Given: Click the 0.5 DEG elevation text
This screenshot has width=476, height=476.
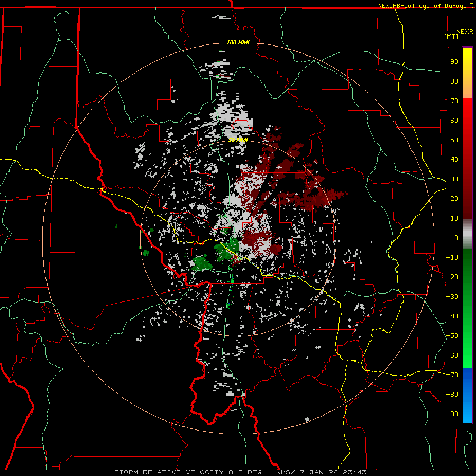Looking at the screenshot, I should pyautogui.click(x=245, y=472).
